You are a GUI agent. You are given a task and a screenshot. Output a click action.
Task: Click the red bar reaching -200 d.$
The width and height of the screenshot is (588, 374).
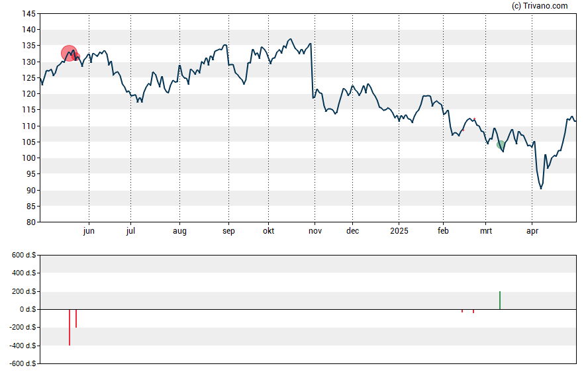75,318
